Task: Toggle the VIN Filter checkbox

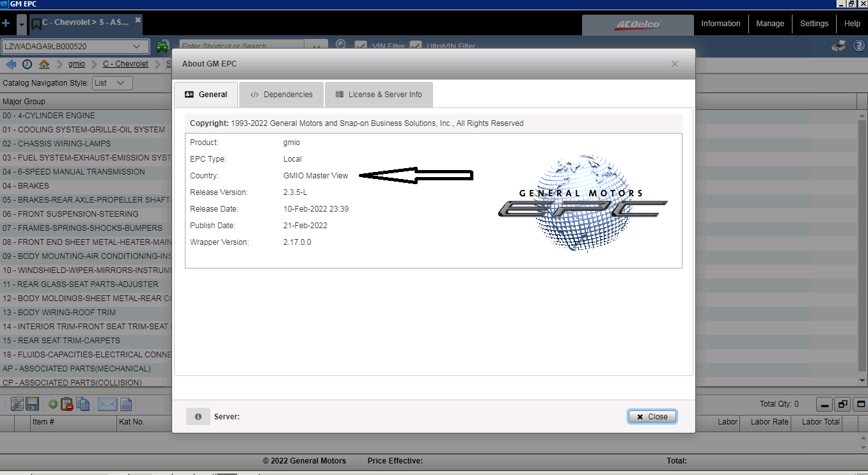Action: [x=361, y=46]
